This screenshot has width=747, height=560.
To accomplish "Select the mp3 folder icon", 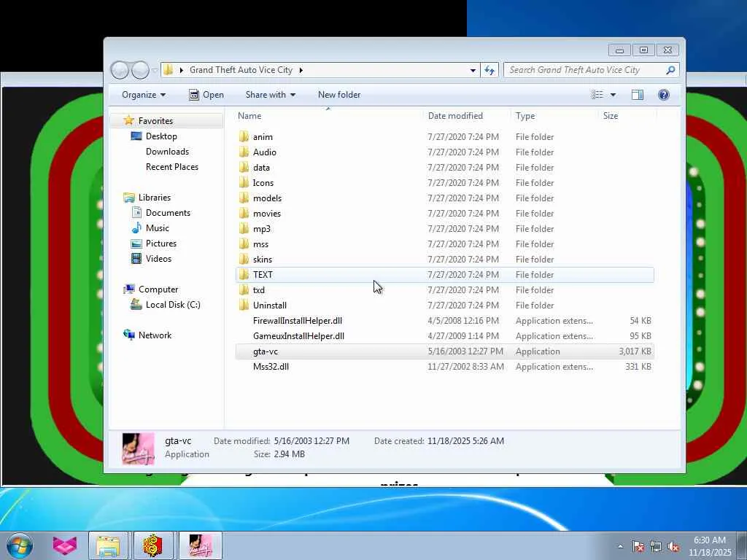I will 244,228.
